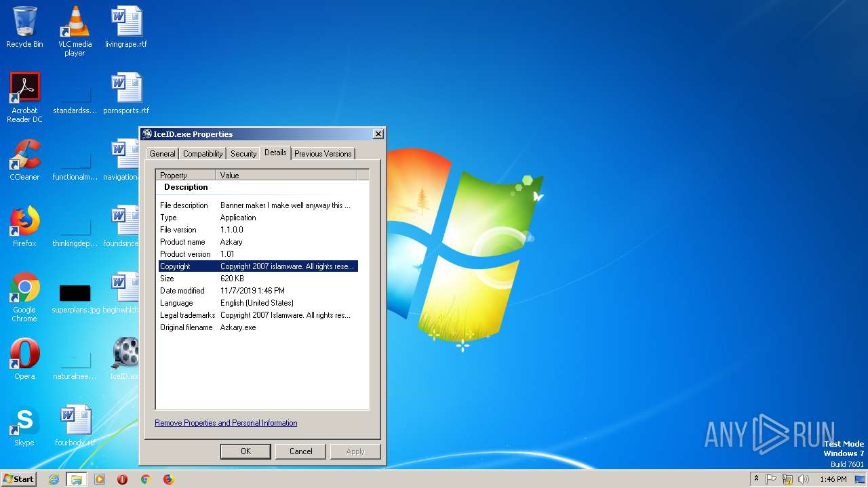The height and width of the screenshot is (488, 868).
Task: Launch VLC media player shortcut
Action: 75,31
